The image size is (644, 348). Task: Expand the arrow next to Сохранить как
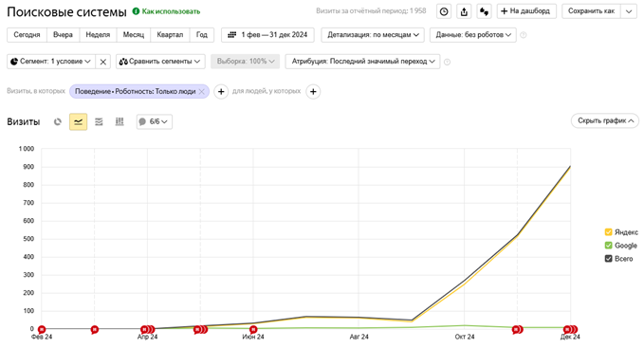pyautogui.click(x=629, y=11)
